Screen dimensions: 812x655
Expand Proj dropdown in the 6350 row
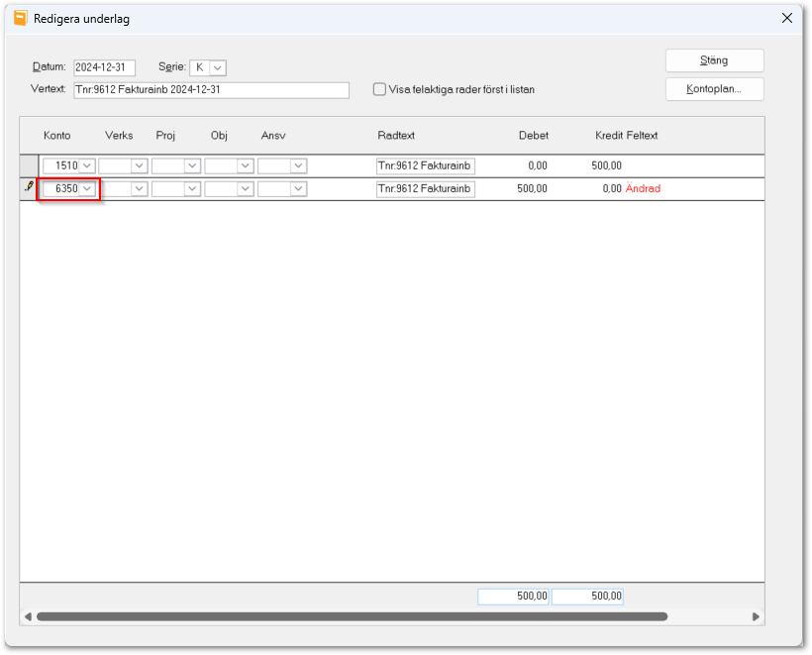[192, 188]
